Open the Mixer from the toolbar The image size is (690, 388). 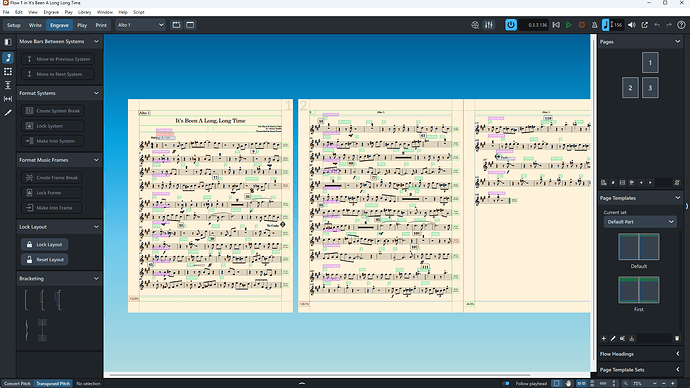[x=489, y=25]
